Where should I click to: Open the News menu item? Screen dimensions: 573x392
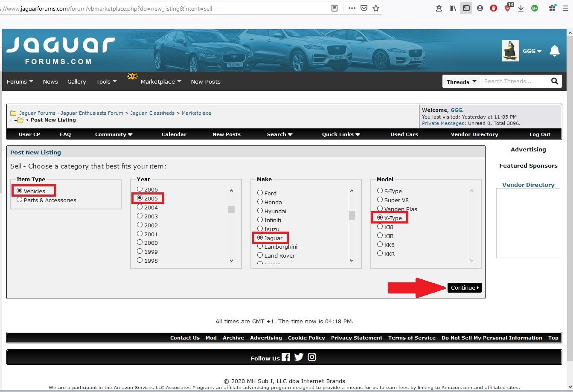pyautogui.click(x=50, y=81)
